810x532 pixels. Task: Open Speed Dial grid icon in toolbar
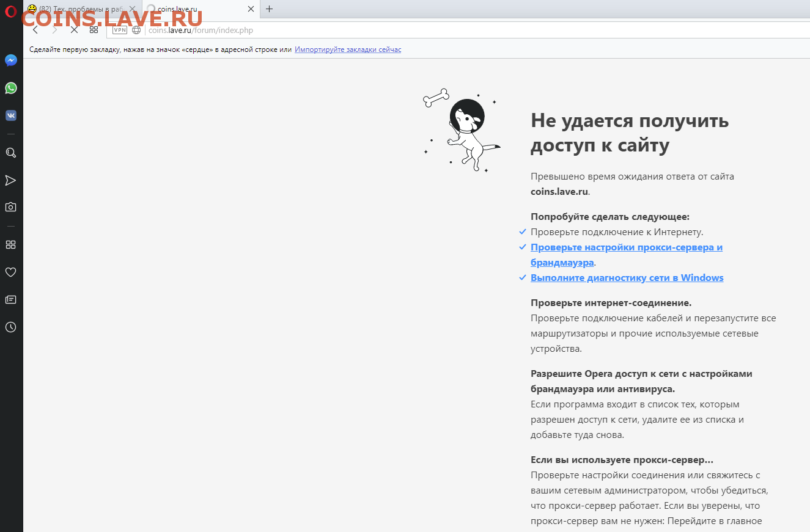pyautogui.click(x=94, y=29)
